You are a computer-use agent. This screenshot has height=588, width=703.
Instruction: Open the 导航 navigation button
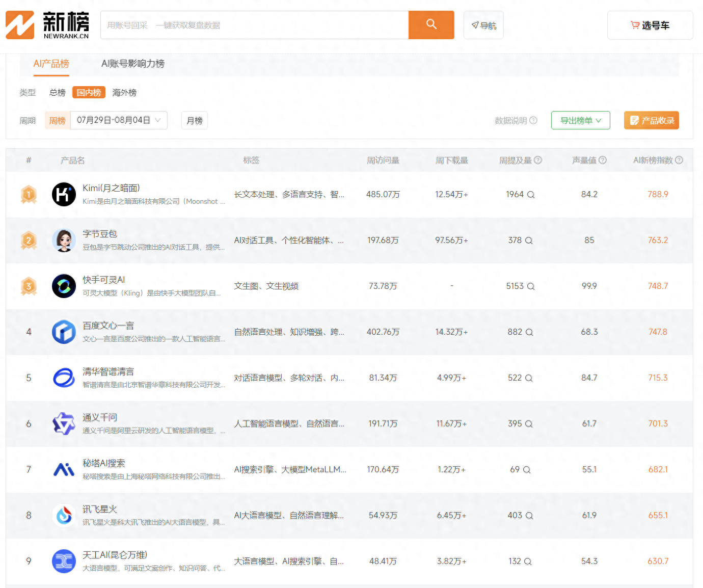(x=483, y=25)
